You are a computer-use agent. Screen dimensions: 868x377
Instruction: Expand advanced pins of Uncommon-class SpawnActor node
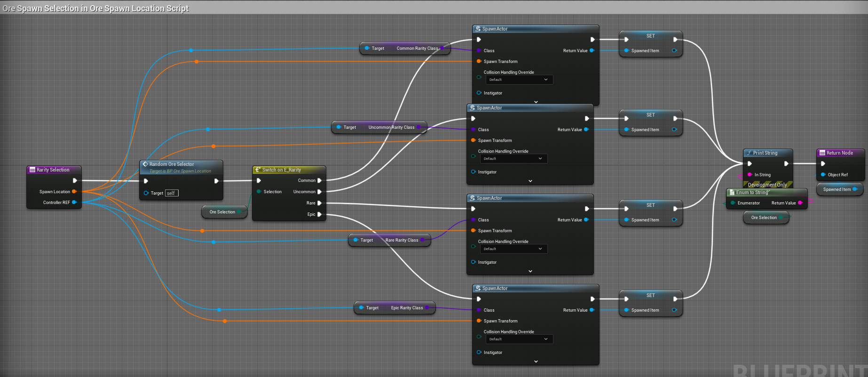pyautogui.click(x=530, y=181)
